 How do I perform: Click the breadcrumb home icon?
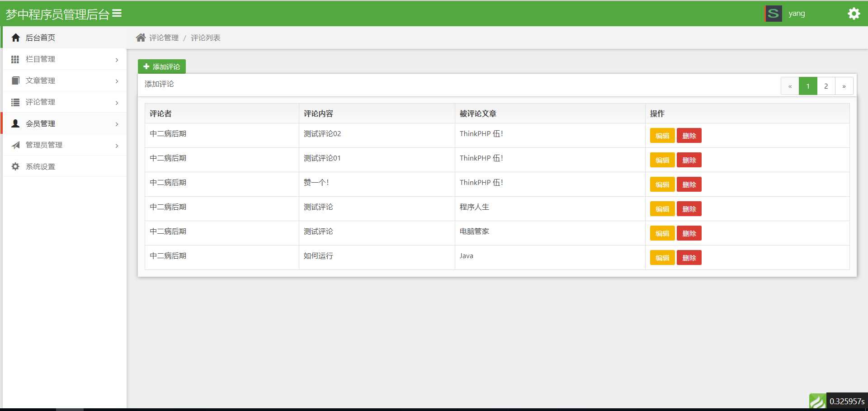pyautogui.click(x=141, y=38)
